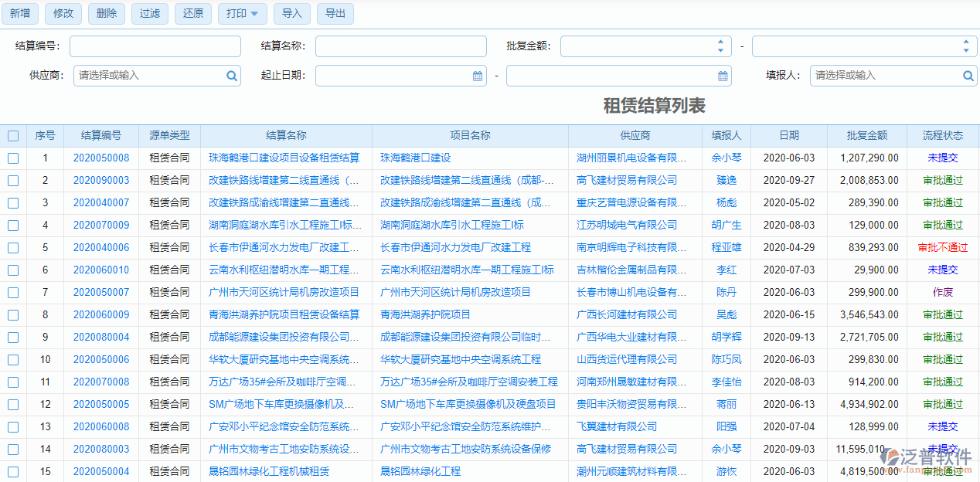The image size is (980, 482).
Task: Click the supplier field search magnifier icon
Action: pyautogui.click(x=232, y=76)
